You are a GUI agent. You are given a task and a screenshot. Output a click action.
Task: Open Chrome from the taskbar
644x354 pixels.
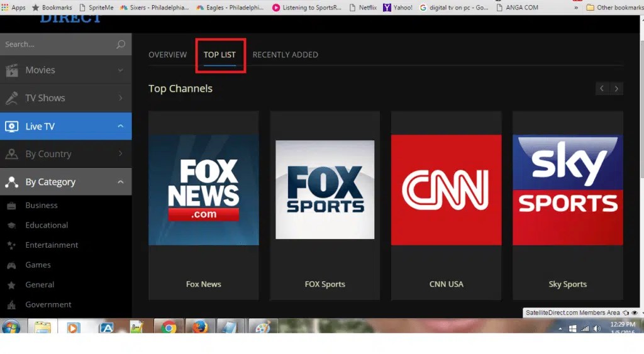(169, 328)
